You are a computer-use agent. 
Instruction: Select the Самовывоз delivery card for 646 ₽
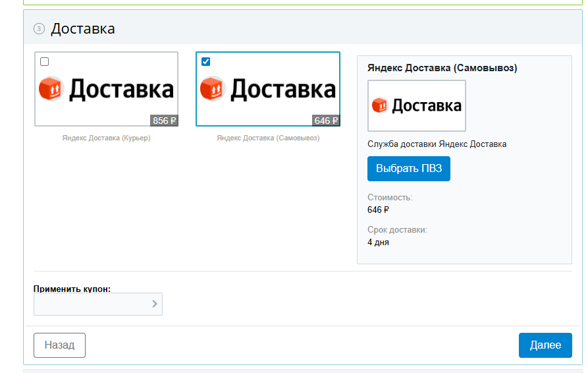pyautogui.click(x=268, y=89)
